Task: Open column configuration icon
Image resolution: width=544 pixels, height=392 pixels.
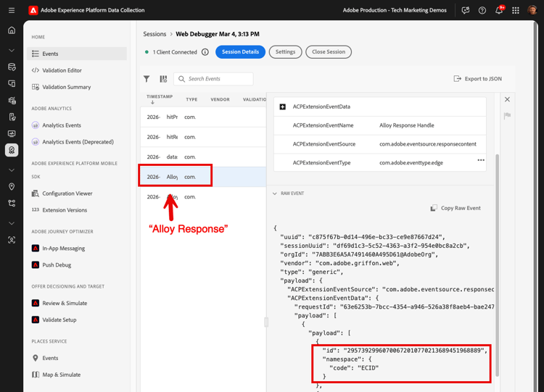Action: tap(163, 79)
